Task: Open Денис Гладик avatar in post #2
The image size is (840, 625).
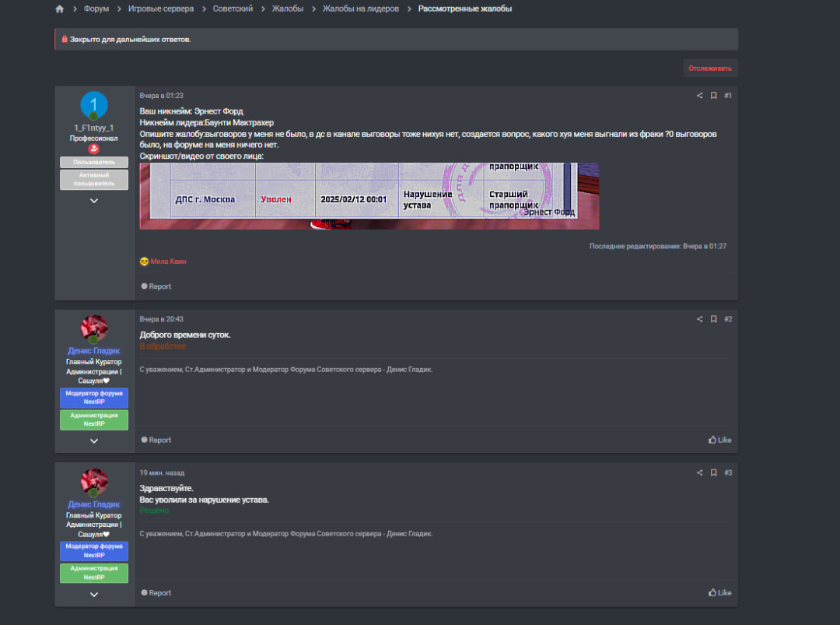Action: [x=94, y=328]
